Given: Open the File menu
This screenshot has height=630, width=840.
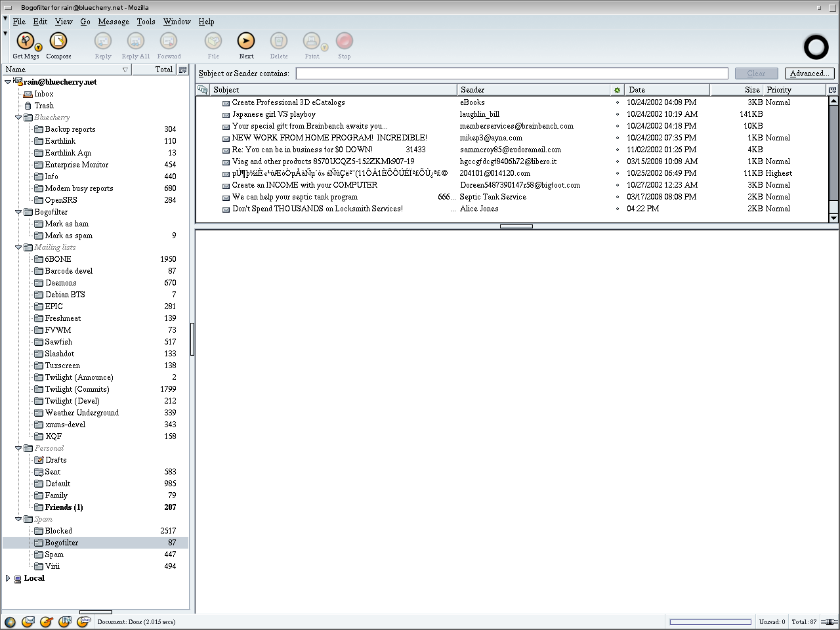Looking at the screenshot, I should (19, 22).
